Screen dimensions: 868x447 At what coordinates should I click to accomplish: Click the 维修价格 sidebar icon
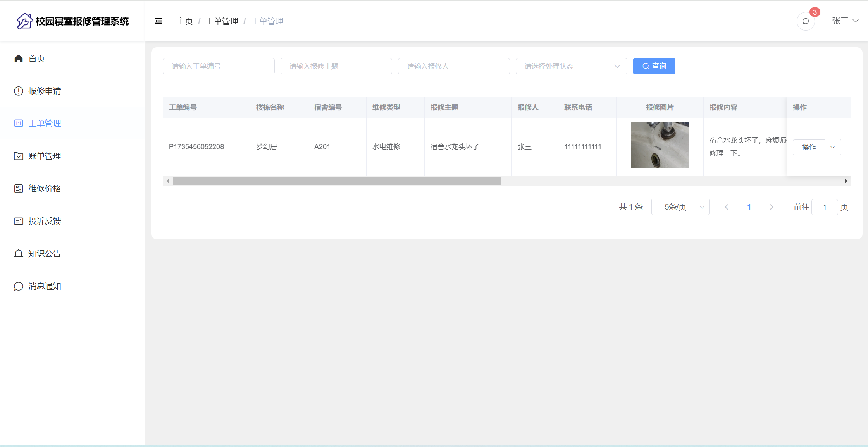pos(19,189)
